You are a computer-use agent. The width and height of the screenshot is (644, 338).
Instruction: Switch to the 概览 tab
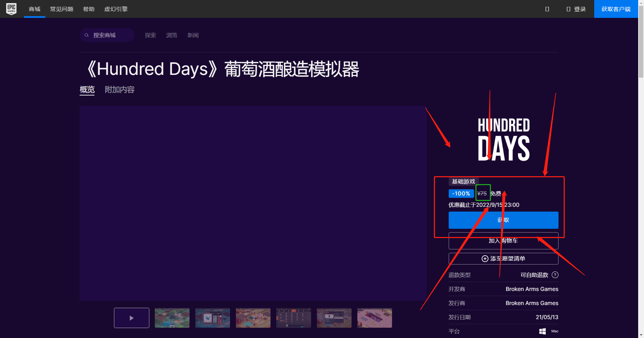pos(87,90)
